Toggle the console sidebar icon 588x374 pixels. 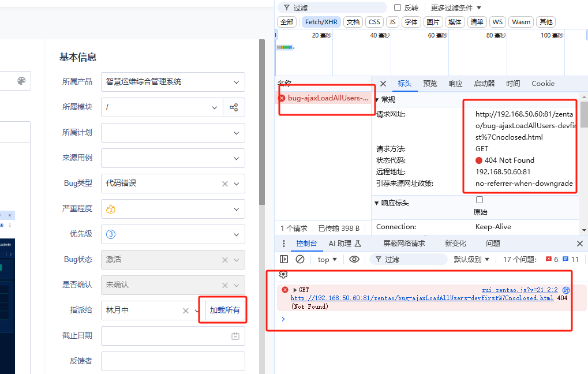click(284, 259)
